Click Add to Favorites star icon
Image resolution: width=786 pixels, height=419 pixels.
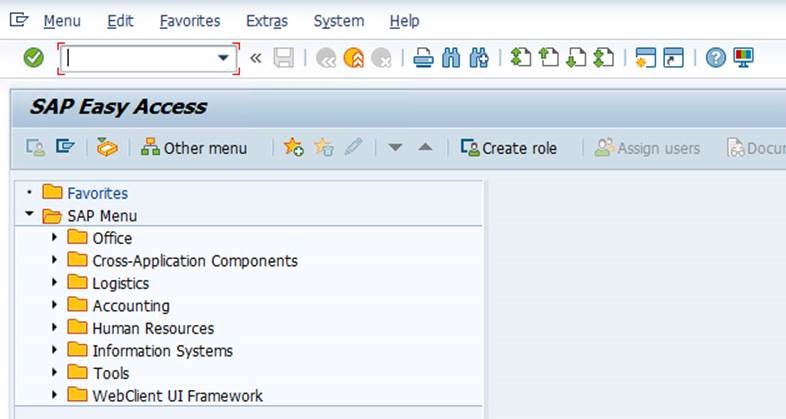pos(294,147)
